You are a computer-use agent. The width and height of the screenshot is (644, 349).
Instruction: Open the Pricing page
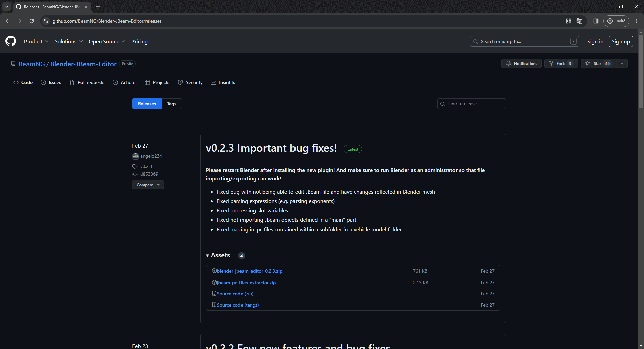tap(140, 41)
